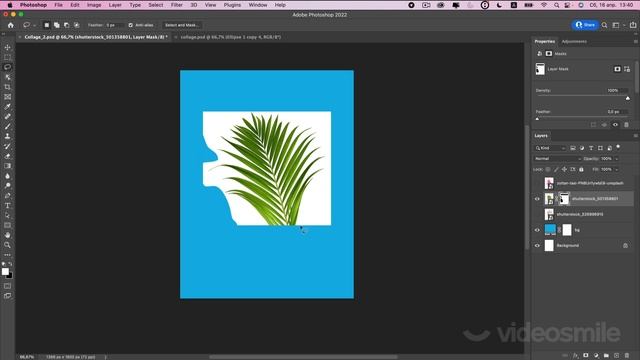This screenshot has height=360, width=640.
Task: Open the File menu
Action: 58,5
